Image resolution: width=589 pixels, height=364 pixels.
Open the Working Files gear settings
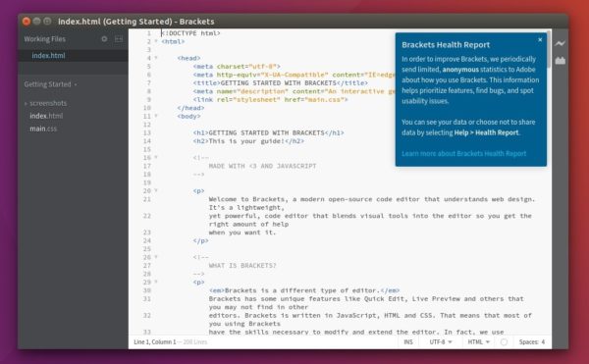point(104,38)
